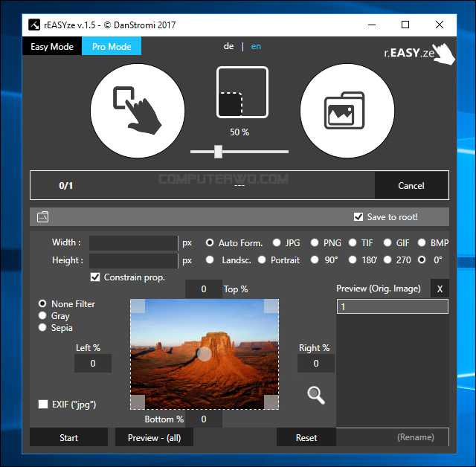476x467 pixels.
Task: Select Sepia filter radio button
Action: (42, 327)
